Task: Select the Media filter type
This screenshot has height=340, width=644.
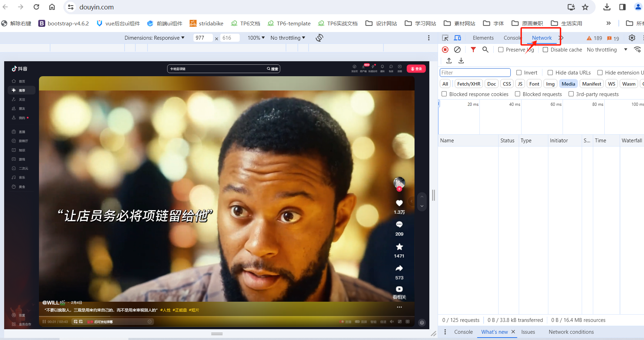Action: coord(568,84)
